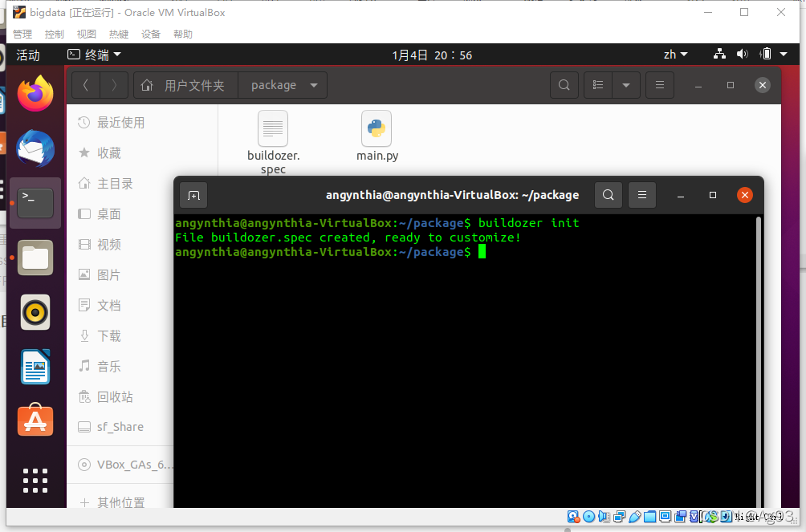Viewport: 806px width, 532px height.
Task: Search files in the package folder
Action: point(564,85)
